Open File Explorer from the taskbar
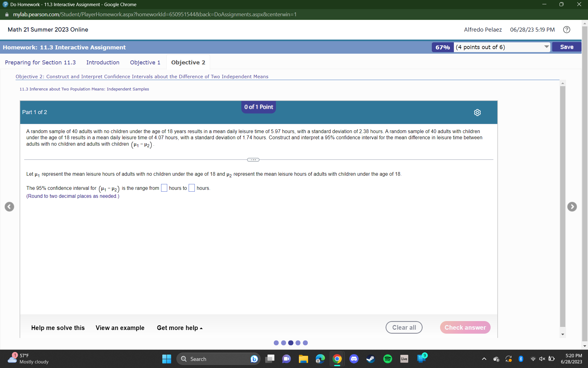This screenshot has height=368, width=588. 303,358
